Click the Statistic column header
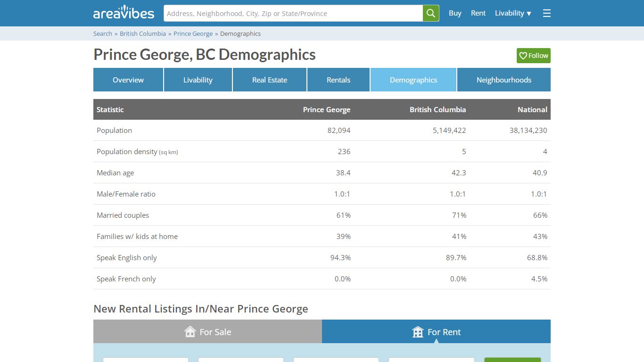 (x=110, y=109)
